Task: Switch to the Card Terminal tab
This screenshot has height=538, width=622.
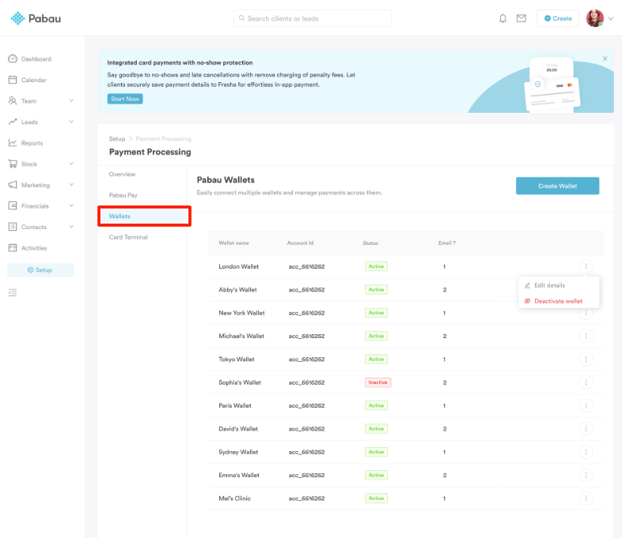Action: (128, 237)
